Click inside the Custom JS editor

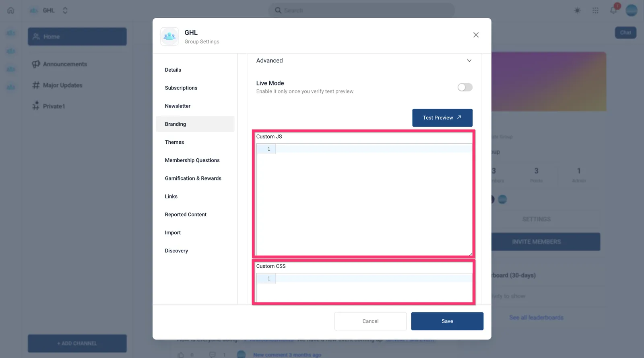point(364,200)
